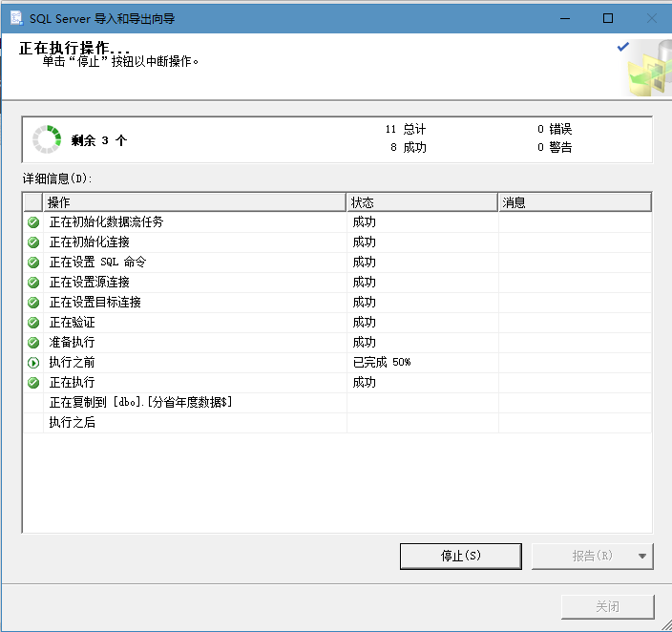Sort by the 操作 column header

194,202
